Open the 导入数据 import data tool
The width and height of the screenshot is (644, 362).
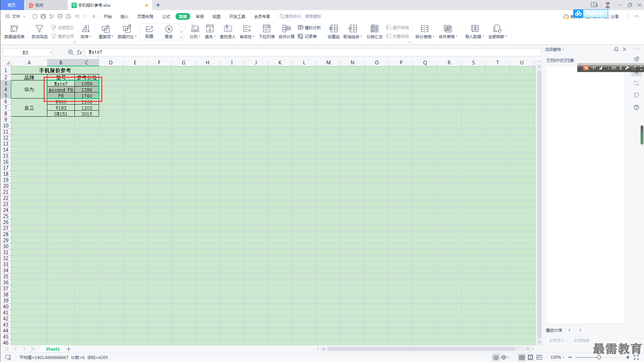tap(475, 32)
